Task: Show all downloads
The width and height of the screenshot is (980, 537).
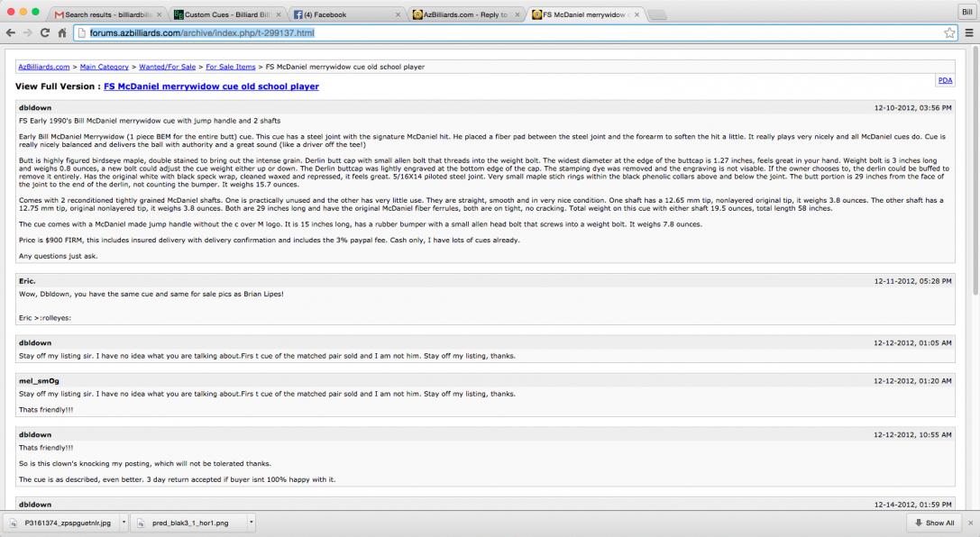Action: [x=933, y=523]
